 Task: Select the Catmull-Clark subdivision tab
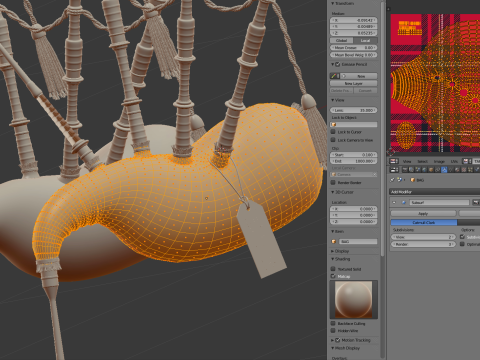424,222
